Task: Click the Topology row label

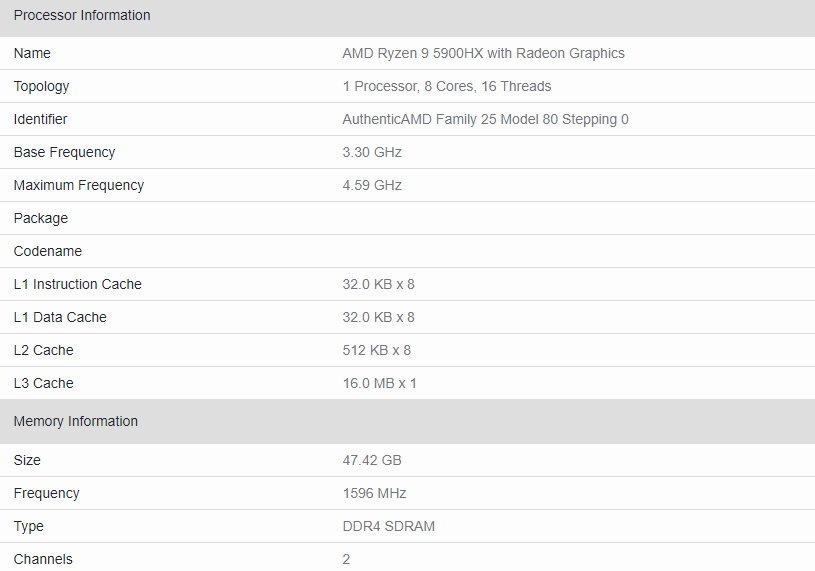Action: [x=41, y=86]
